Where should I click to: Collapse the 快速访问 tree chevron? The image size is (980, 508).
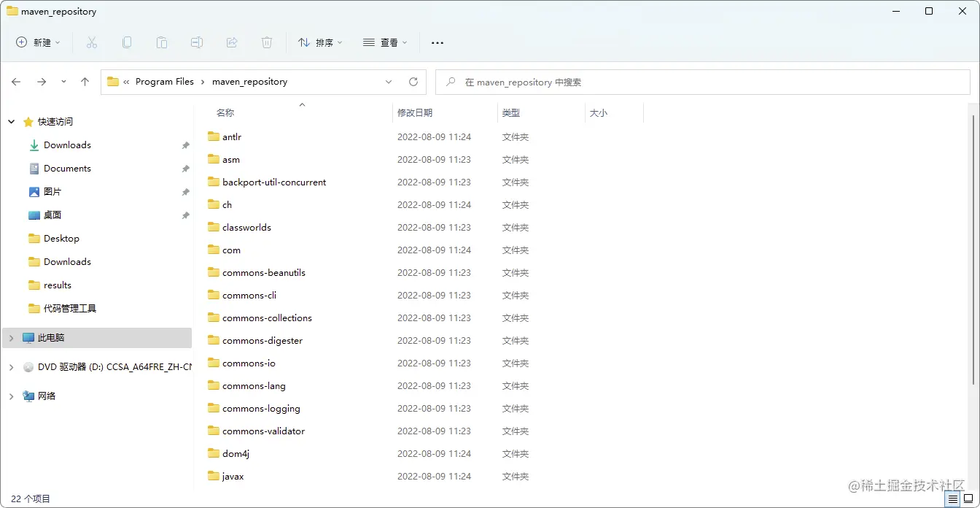point(11,122)
